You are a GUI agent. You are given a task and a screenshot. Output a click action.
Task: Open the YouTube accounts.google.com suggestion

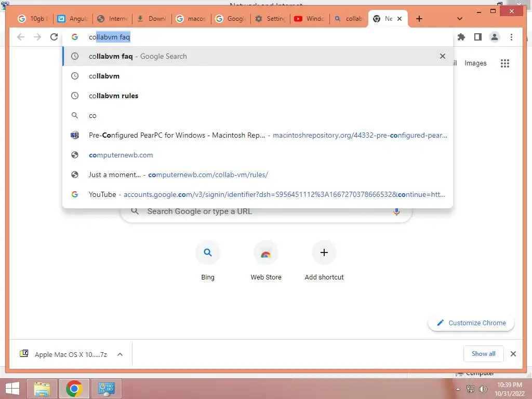258,194
